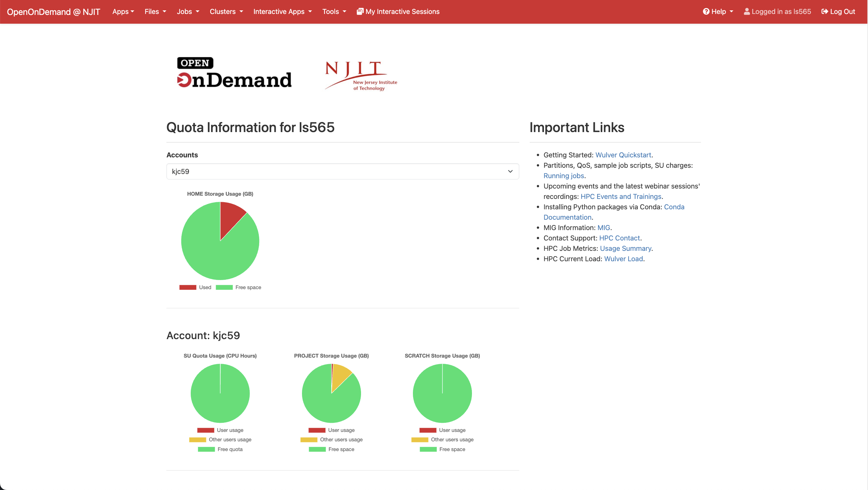Click the Log Out icon

point(826,11)
